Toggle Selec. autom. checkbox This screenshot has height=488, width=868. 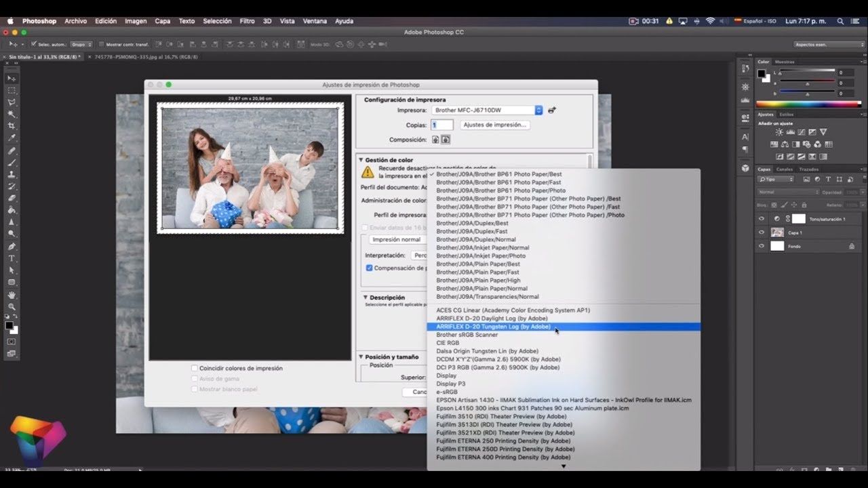(x=33, y=44)
